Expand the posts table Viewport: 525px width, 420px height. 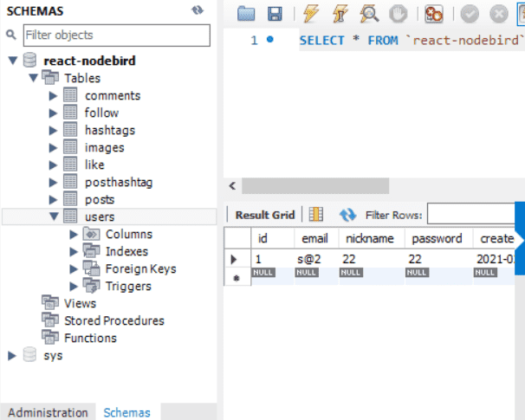(53, 199)
